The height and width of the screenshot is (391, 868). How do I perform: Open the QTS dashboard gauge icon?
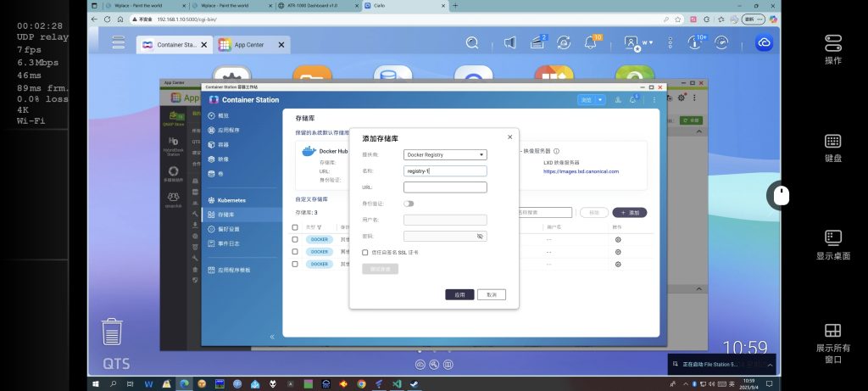tap(721, 42)
